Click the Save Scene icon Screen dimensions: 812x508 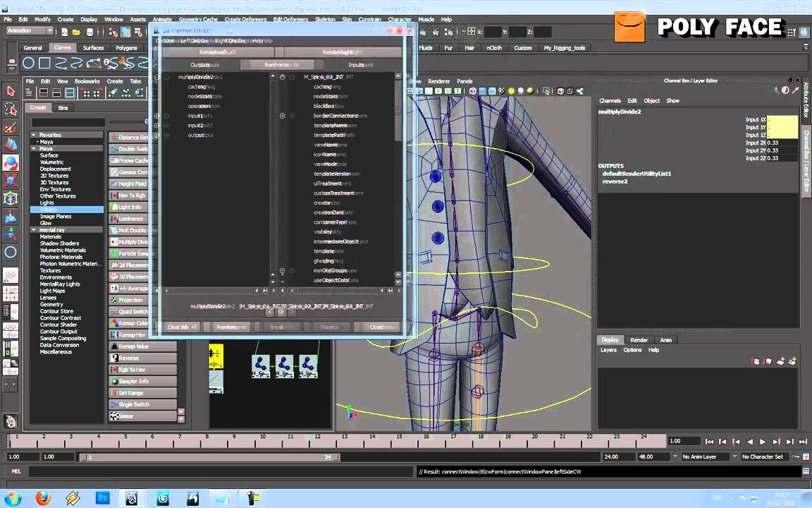90,32
